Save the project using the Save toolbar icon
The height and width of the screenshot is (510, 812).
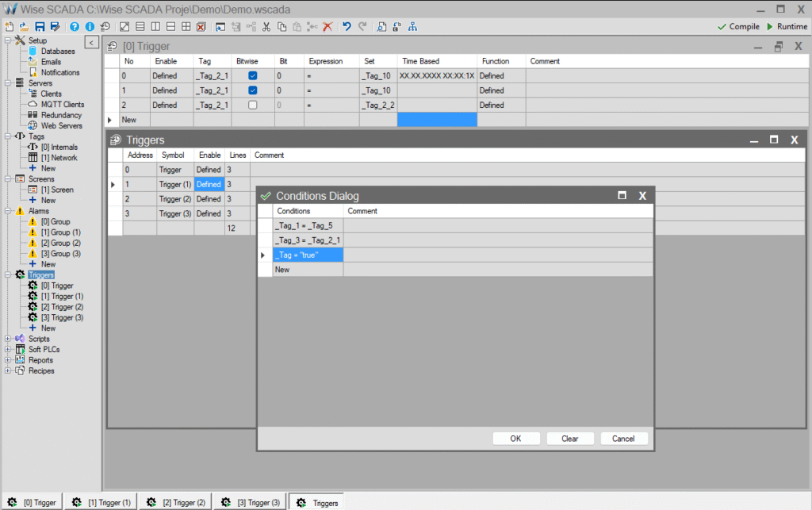(39, 26)
